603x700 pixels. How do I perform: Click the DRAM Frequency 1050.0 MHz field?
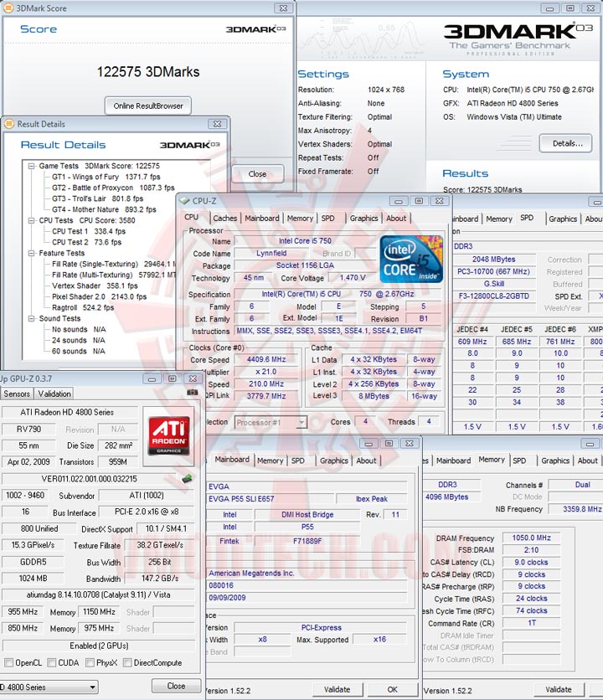pyautogui.click(x=531, y=538)
